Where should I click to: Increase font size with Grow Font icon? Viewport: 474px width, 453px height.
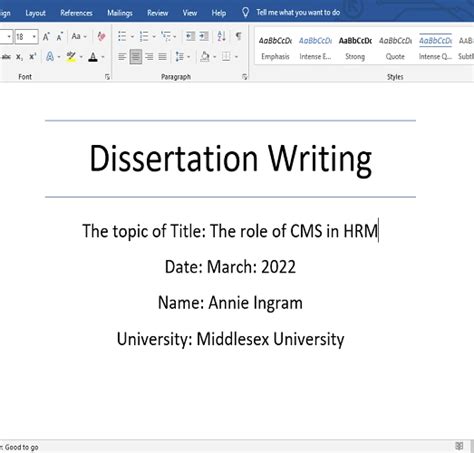46,36
